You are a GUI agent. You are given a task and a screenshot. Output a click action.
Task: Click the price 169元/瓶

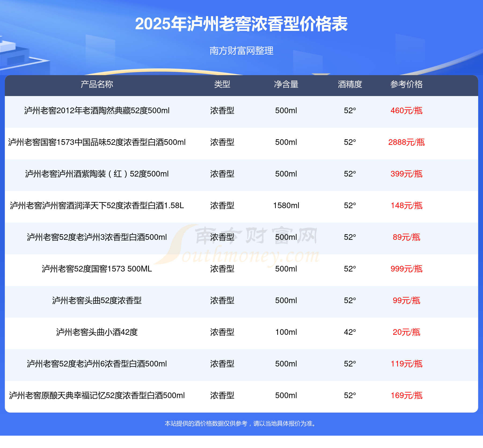pyautogui.click(x=407, y=395)
